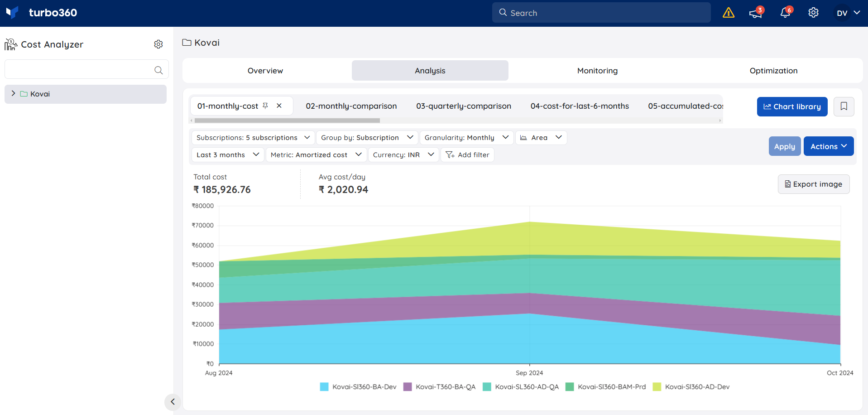Open the Last 3 months dropdown

click(228, 155)
